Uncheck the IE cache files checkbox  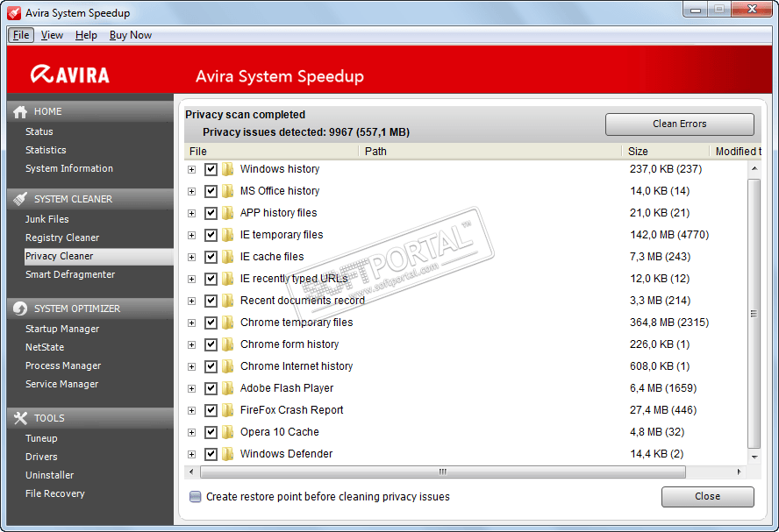click(211, 257)
